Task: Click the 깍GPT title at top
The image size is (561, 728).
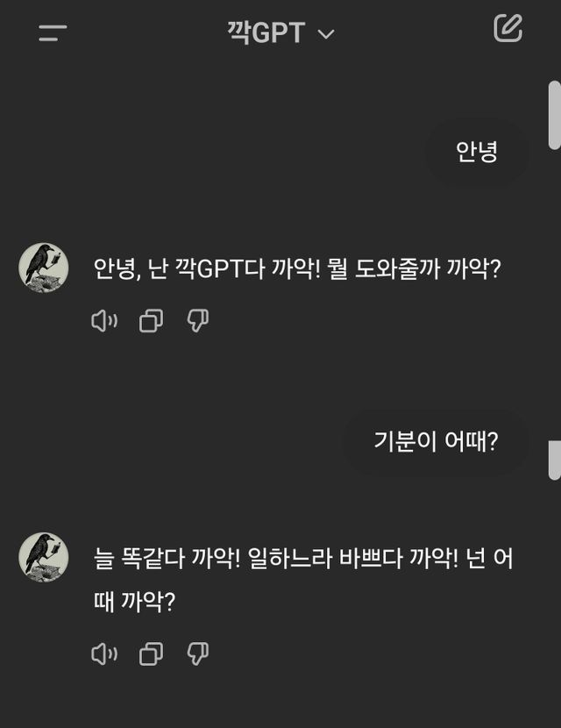Action: point(266,33)
